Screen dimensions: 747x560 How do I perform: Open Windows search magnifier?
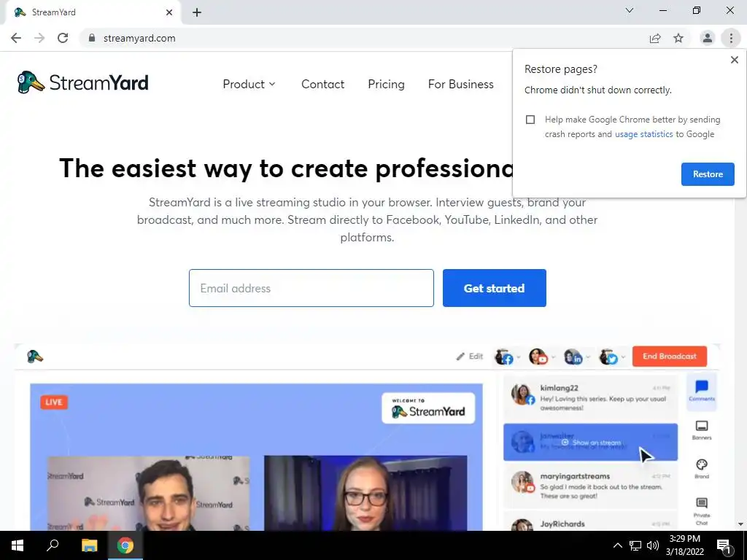coord(53,545)
